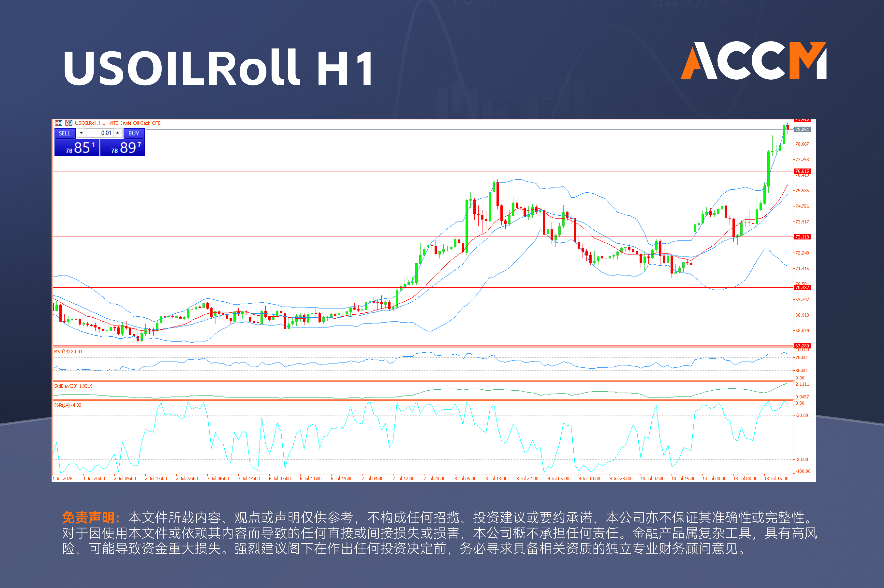The width and height of the screenshot is (884, 588).
Task: Click the 10 Jul 15:00 time axis label
Action: coord(683,478)
